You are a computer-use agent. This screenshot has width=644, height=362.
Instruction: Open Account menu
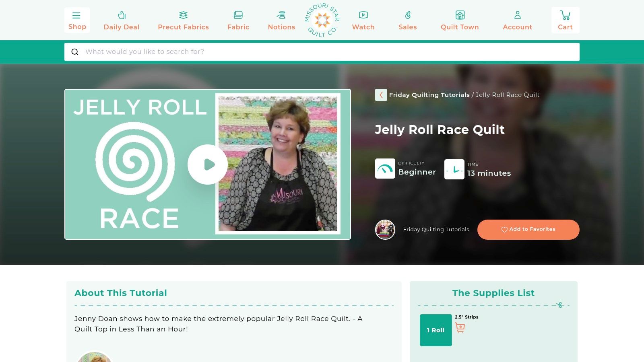[x=517, y=21]
